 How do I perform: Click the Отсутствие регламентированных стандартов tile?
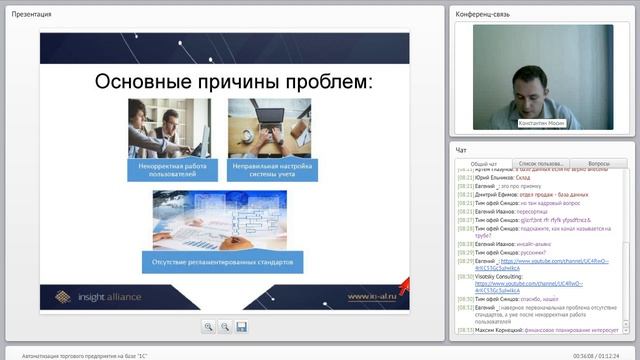click(x=222, y=232)
